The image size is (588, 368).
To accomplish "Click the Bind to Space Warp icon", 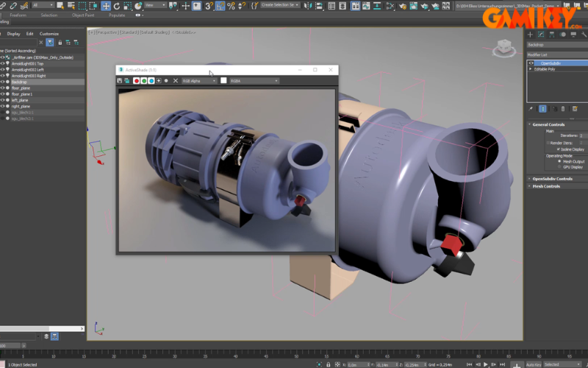I will [24, 6].
